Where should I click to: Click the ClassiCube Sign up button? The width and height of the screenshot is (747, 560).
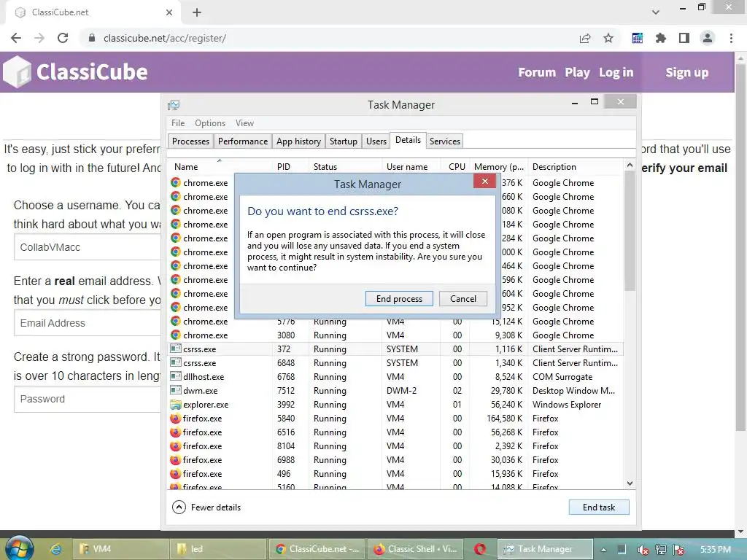(x=687, y=72)
